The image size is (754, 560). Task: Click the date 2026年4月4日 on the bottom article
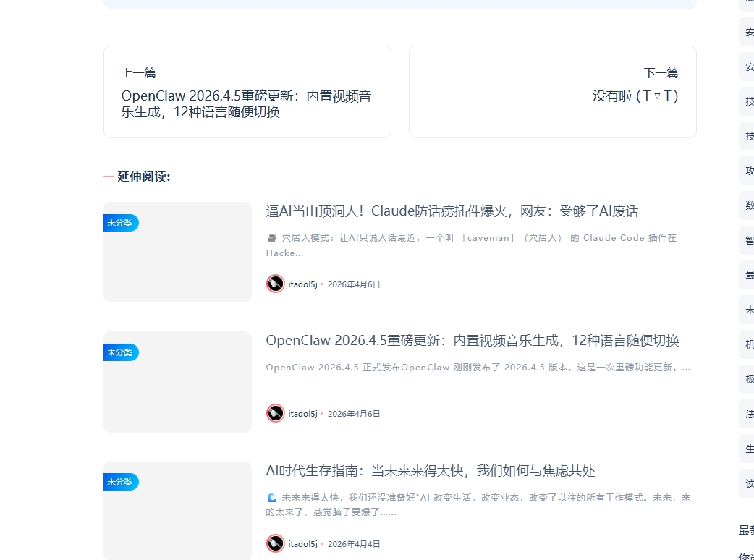354,543
